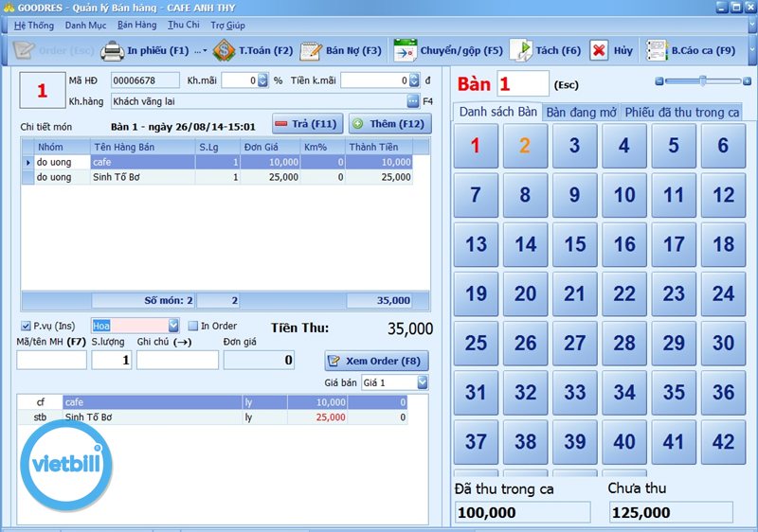The width and height of the screenshot is (758, 532).
Task: Enable the In Order checkbox
Action: point(192,327)
